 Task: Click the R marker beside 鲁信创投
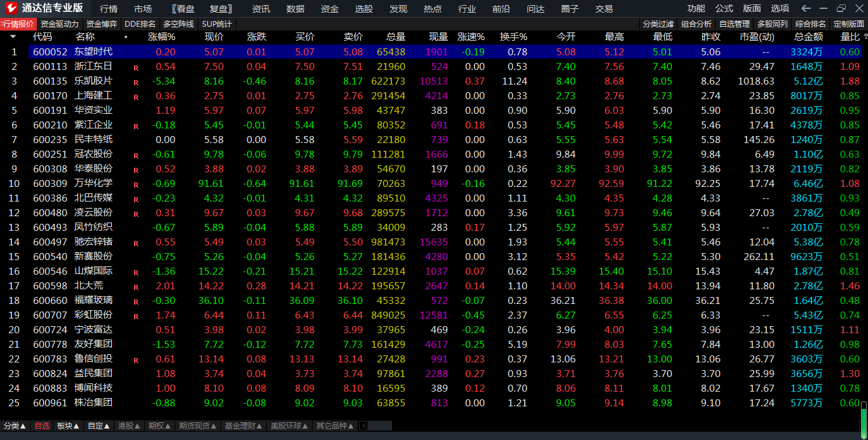click(136, 360)
